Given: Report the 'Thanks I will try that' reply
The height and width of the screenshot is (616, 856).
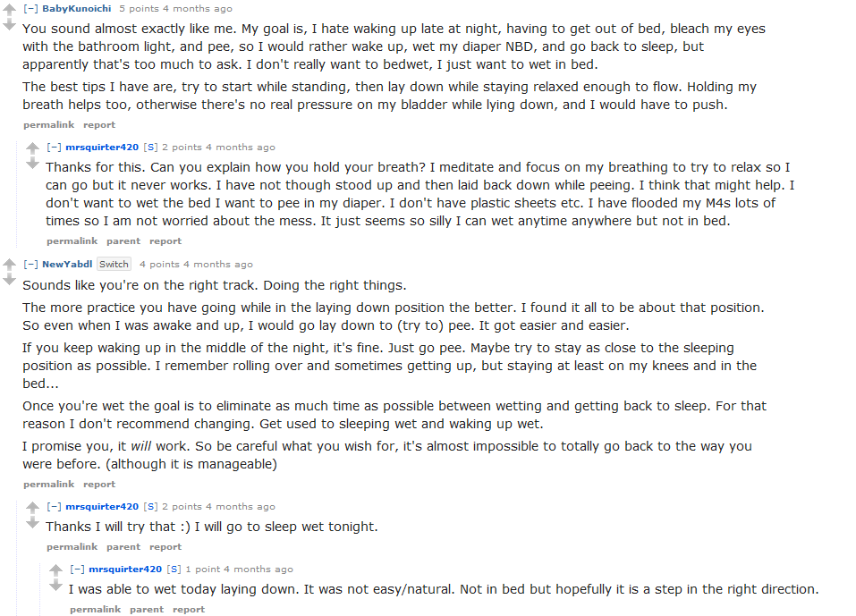Looking at the screenshot, I should pos(165,546).
